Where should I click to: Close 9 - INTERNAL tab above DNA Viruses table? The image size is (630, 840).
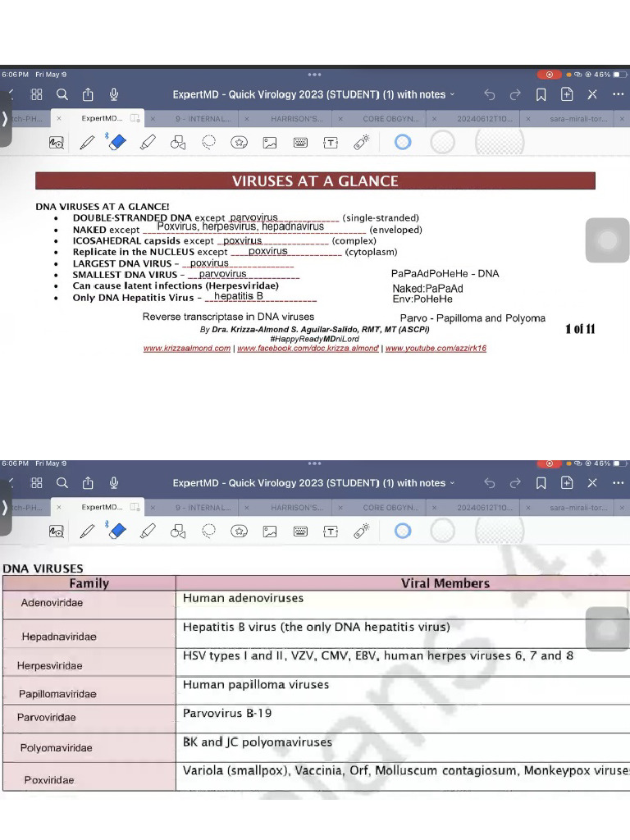coord(153,507)
